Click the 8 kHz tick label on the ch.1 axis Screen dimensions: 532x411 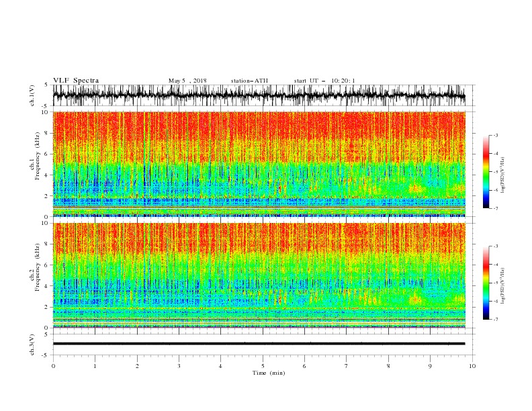(46, 133)
